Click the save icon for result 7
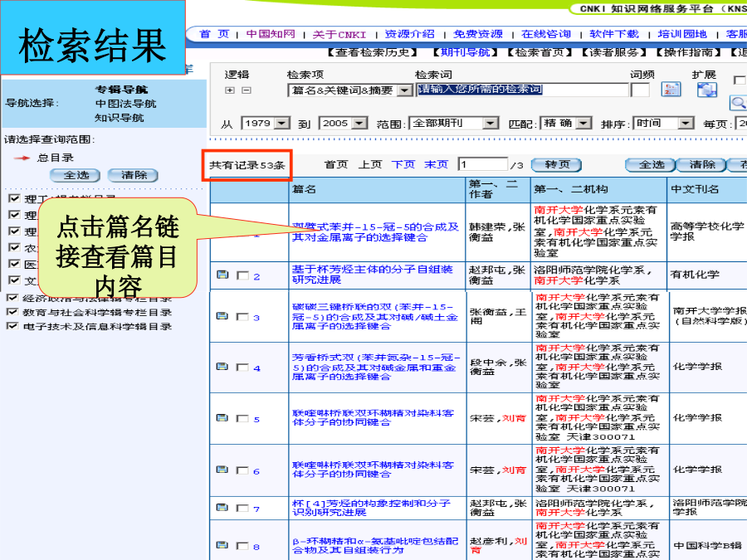Image resolution: width=747 pixels, height=560 pixels. tap(222, 508)
